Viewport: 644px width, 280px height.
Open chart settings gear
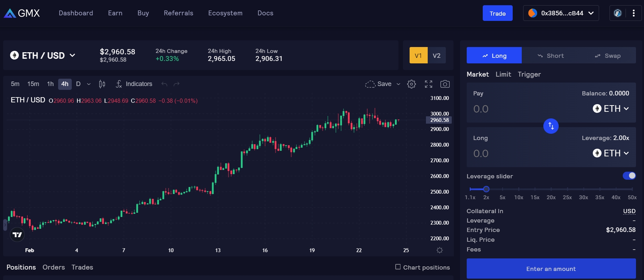[x=411, y=84]
